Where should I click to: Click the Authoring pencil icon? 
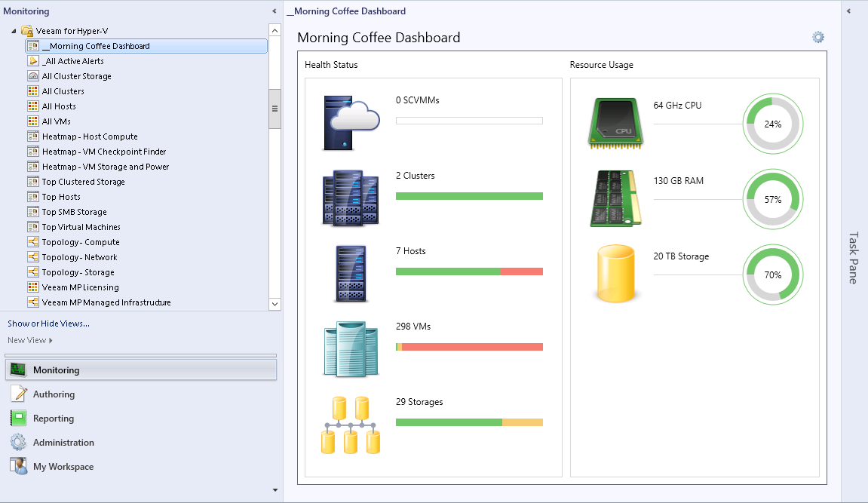tap(18, 394)
